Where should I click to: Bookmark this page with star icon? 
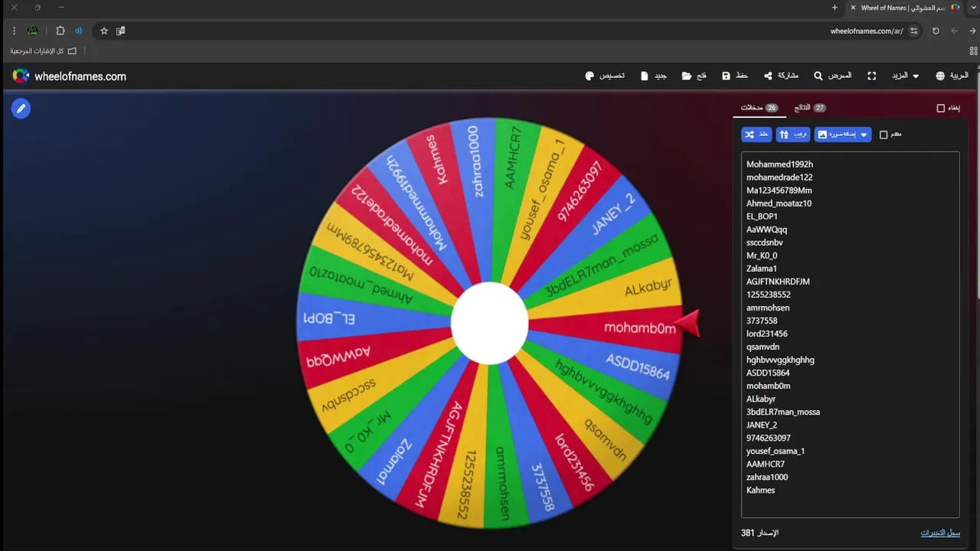pos(104,31)
